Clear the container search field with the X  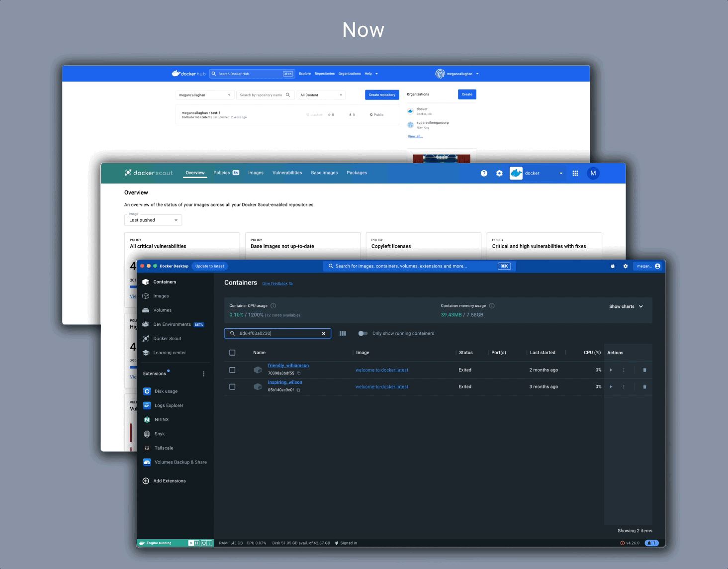pos(324,333)
